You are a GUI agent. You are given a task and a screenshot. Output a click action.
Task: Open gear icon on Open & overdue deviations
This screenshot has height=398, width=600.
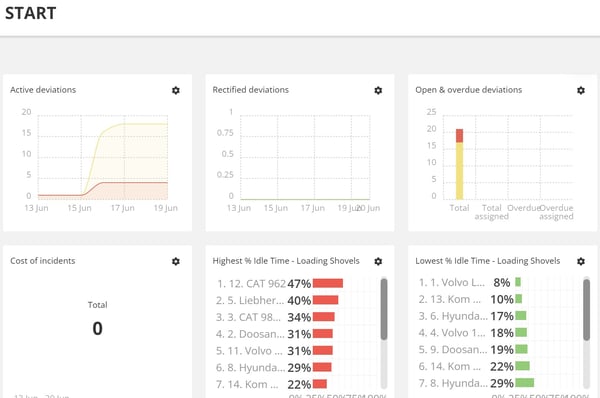(581, 90)
